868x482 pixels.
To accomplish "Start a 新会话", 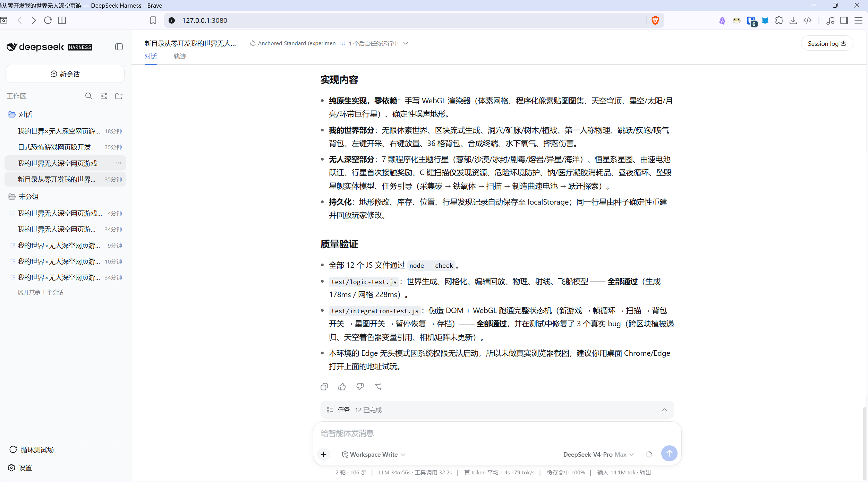I will click(x=65, y=74).
